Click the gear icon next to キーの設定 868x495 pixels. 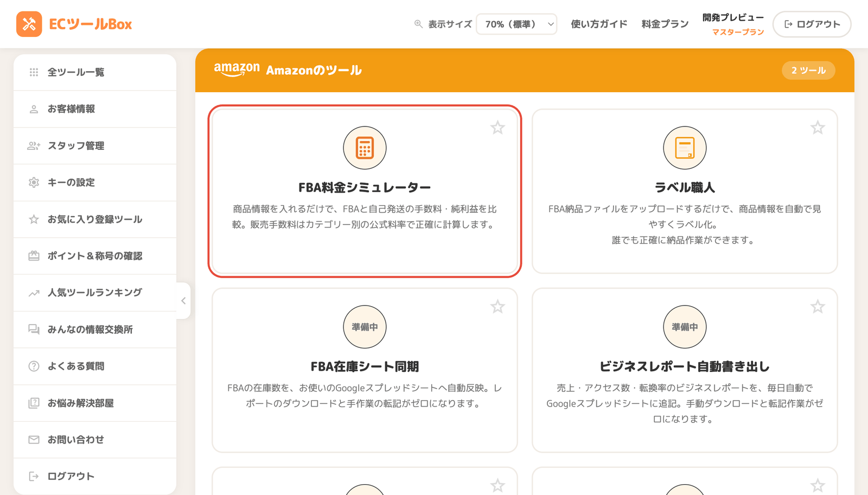[34, 182]
